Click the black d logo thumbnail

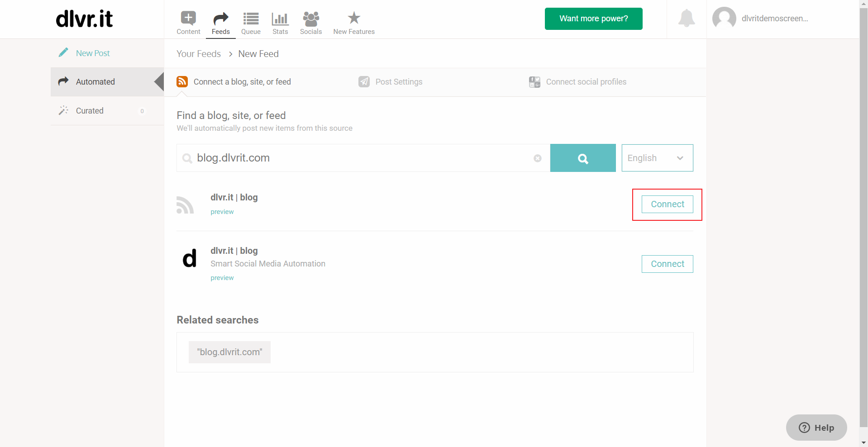(189, 258)
